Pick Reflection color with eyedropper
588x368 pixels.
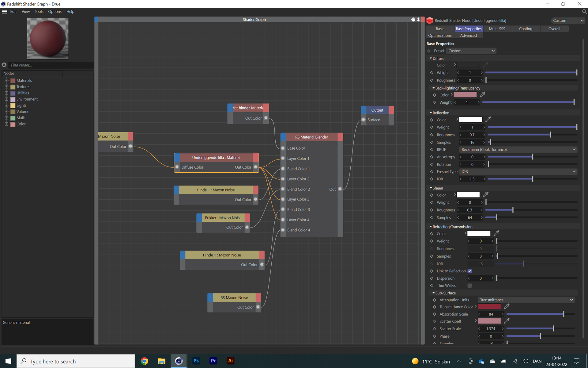click(488, 120)
